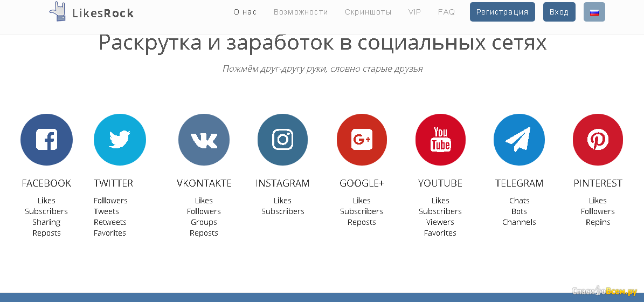
Task: Click Likes under VKontakte
Action: [204, 201]
